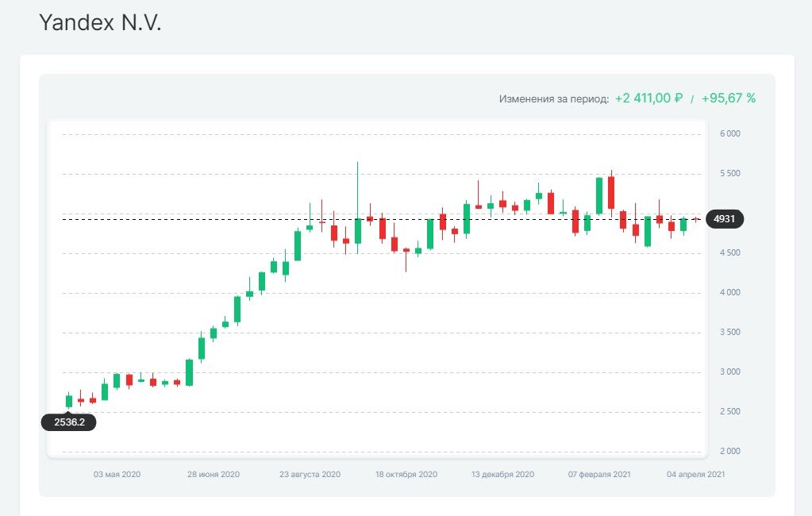Click the 3 500 price axis label
This screenshot has height=516, width=812.
pyautogui.click(x=729, y=332)
